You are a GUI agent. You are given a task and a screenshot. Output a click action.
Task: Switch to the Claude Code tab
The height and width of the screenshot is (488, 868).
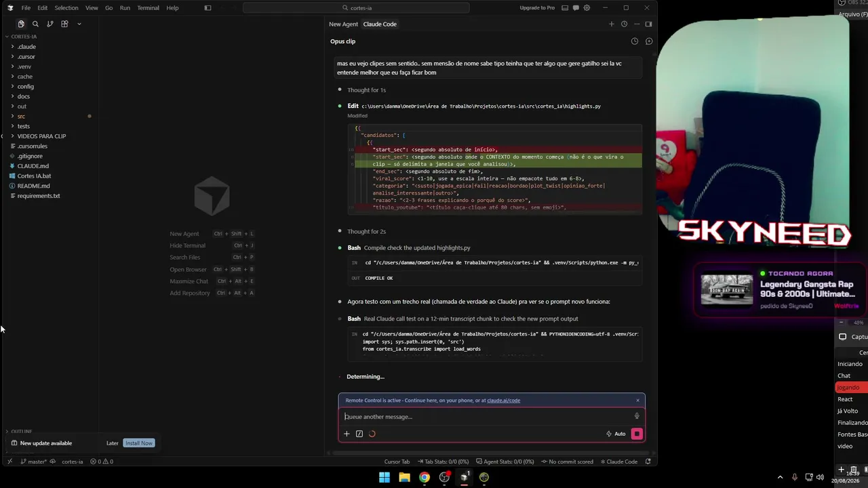pos(380,24)
